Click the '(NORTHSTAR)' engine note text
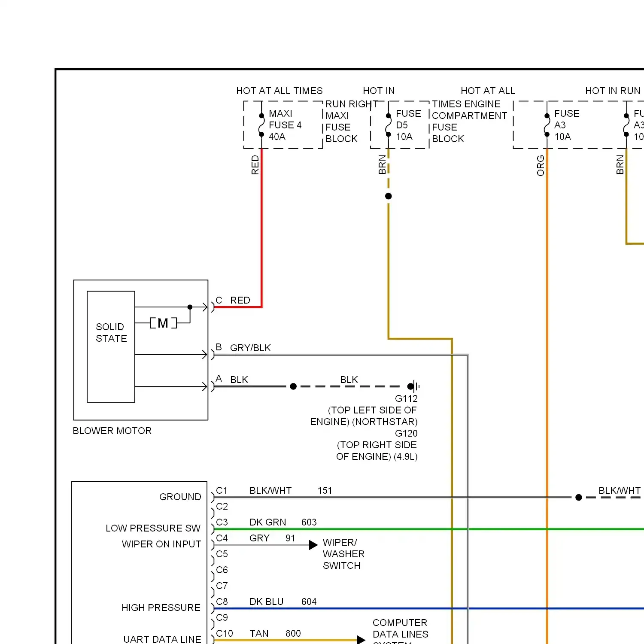This screenshot has height=644, width=644. 385,422
